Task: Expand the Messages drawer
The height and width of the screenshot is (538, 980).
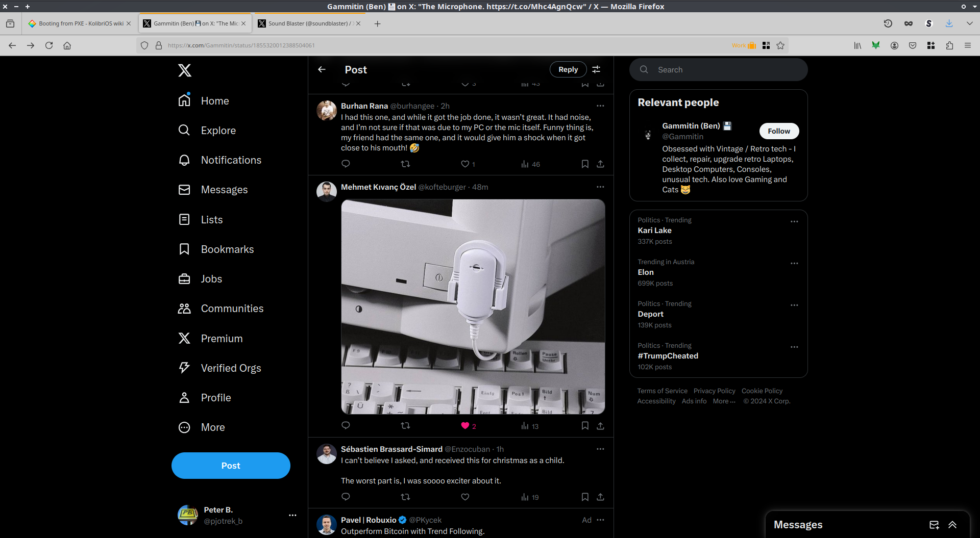Action: (952, 525)
